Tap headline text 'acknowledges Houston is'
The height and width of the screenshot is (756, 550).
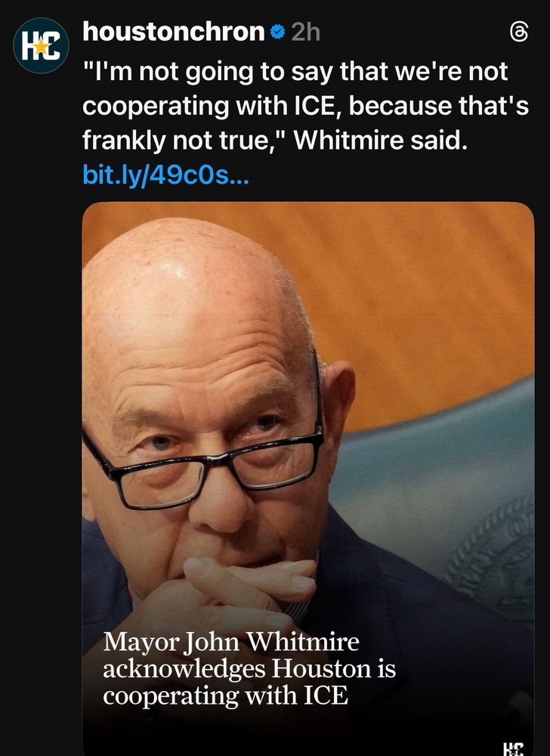coord(249,669)
